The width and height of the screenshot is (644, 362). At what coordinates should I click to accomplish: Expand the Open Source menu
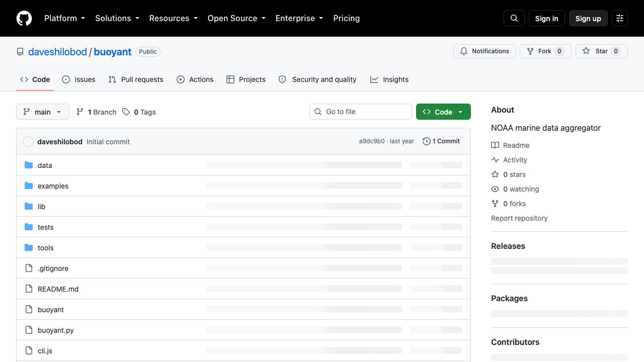[x=236, y=18]
